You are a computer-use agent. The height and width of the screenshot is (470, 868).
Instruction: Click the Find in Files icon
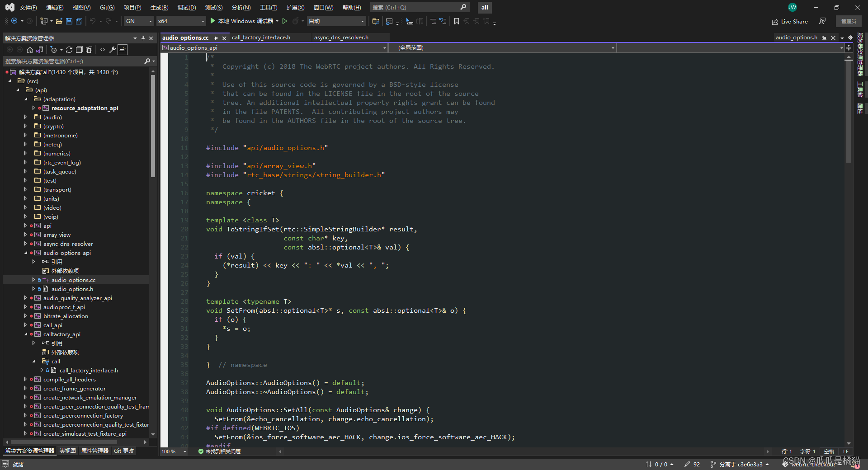click(376, 21)
